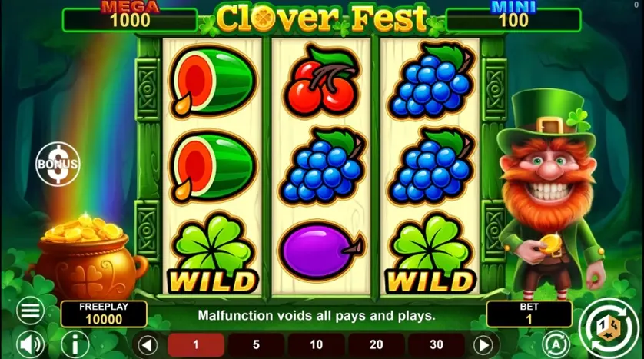Choose bet value 30
Viewport: 644px width, 359px height.
click(x=437, y=344)
